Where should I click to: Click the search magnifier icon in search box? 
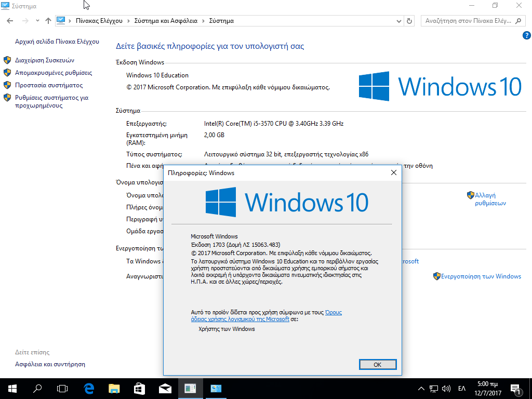(x=518, y=21)
